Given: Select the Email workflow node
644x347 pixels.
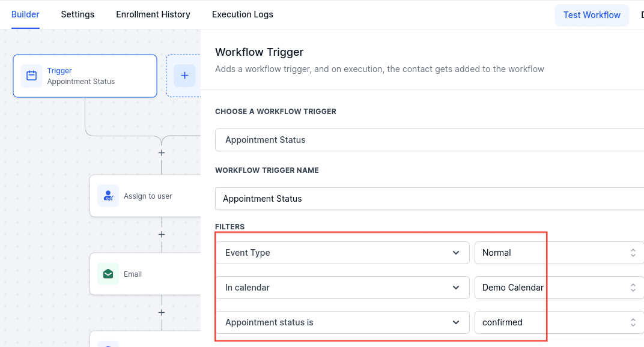Looking at the screenshot, I should [145, 274].
